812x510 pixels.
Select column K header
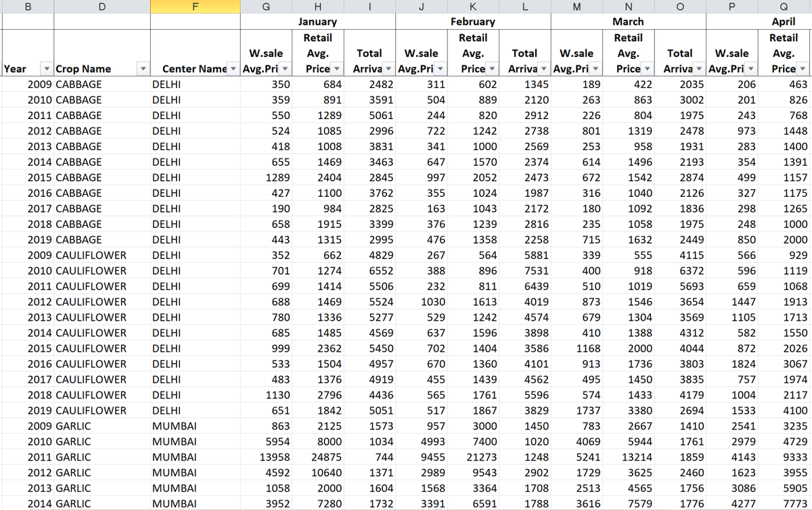[473, 7]
